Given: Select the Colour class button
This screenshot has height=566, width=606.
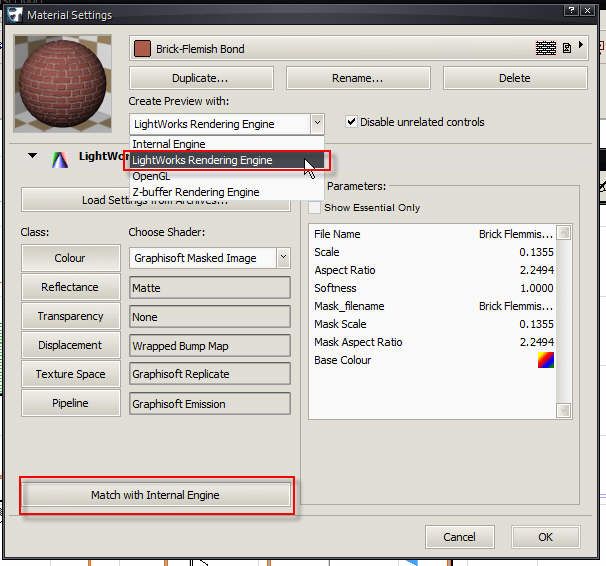Looking at the screenshot, I should point(71,258).
